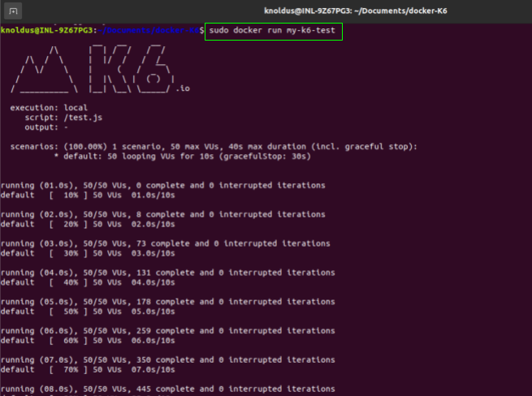The image size is (532, 396).
Task: Click the '.io' text beside the k6 logo
Action: 184,88
